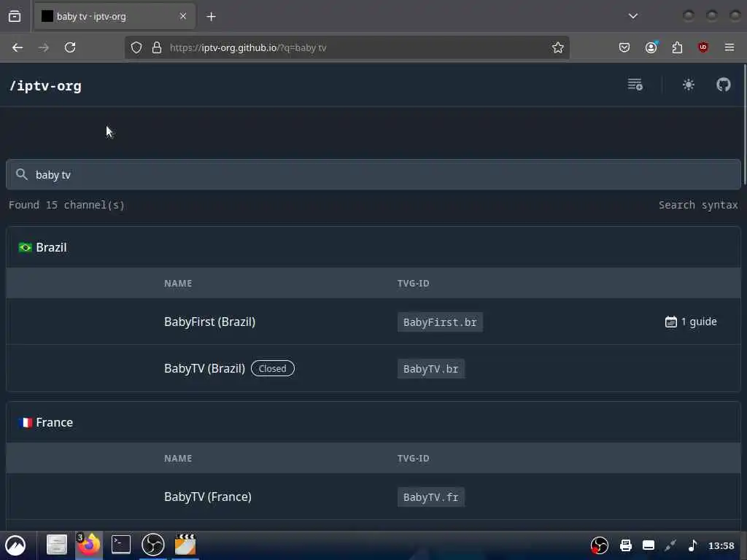Viewport: 747px width, 560px height.
Task: Switch to Firefox in the taskbar
Action: (x=88, y=545)
